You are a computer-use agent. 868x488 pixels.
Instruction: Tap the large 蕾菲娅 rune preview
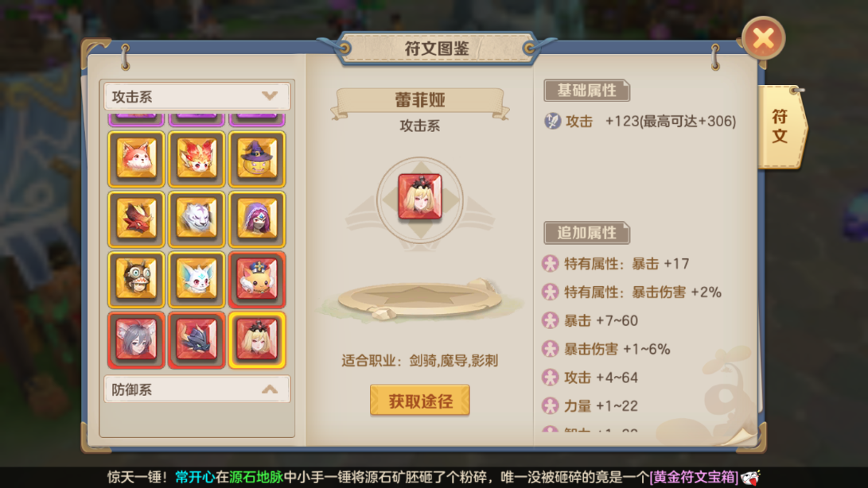tap(420, 196)
